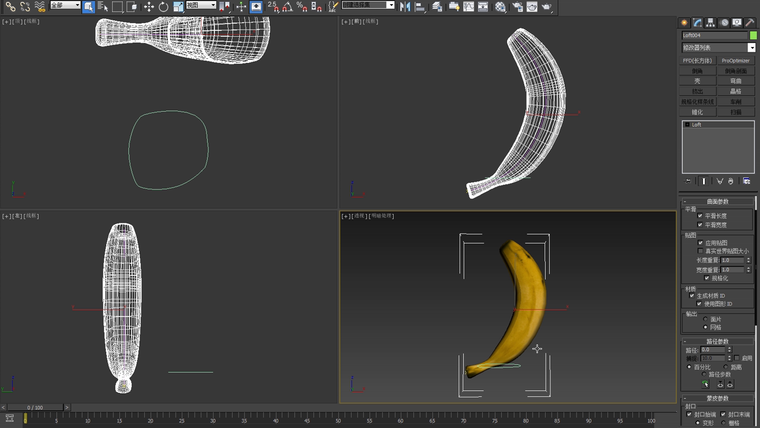Open the Utilities hammer tab
The height and width of the screenshot is (428, 760).
point(749,22)
